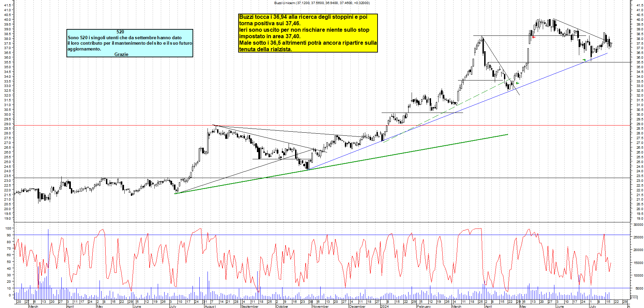The image size is (644, 308).
Task: Click the Buzzi Unicem chart title
Action: pyautogui.click(x=322, y=3)
